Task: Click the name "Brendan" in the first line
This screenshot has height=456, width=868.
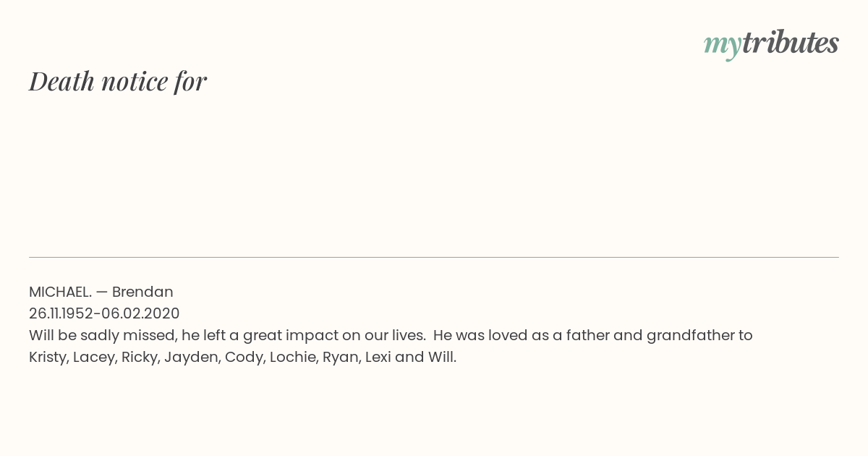Action: [x=142, y=292]
